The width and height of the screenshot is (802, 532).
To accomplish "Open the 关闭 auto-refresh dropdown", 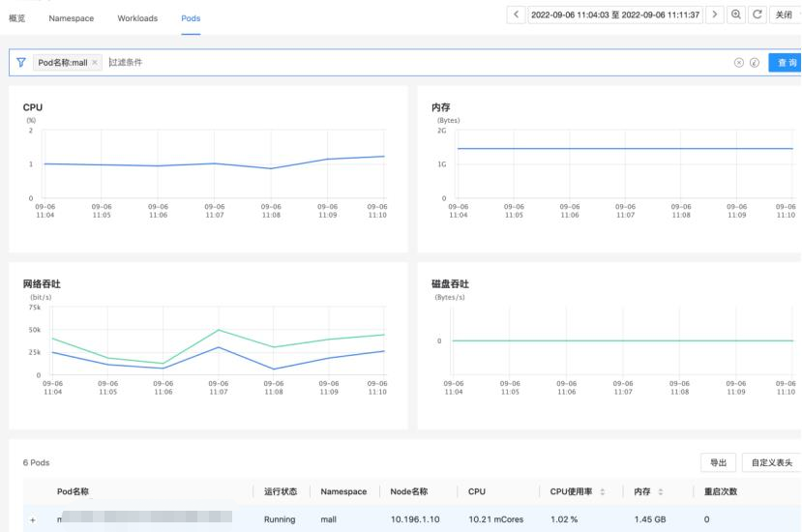I will [x=784, y=15].
